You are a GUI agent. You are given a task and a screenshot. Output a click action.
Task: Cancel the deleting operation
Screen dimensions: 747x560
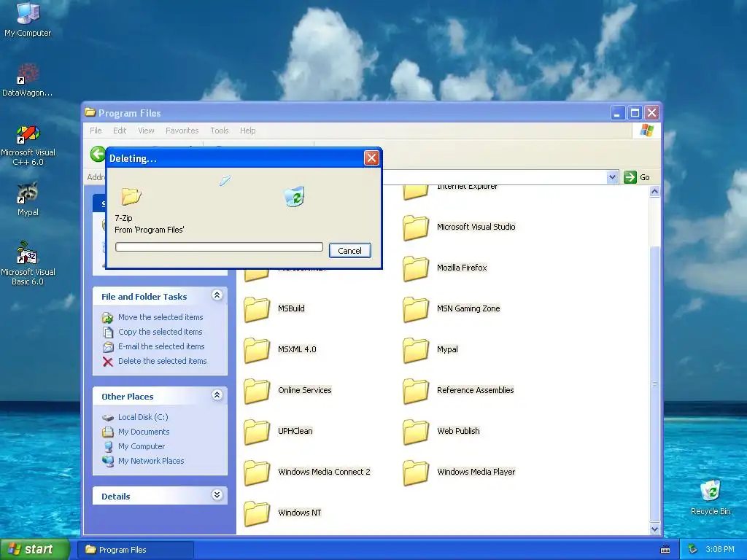pyautogui.click(x=349, y=251)
